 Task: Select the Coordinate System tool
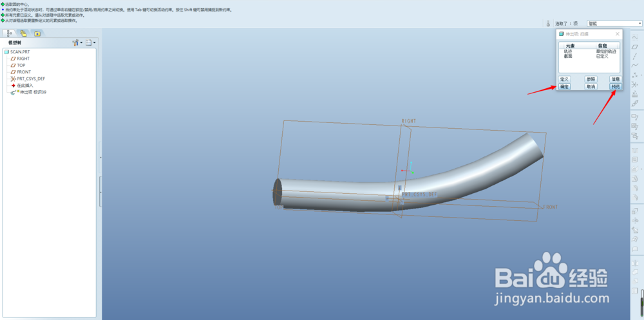tap(634, 84)
